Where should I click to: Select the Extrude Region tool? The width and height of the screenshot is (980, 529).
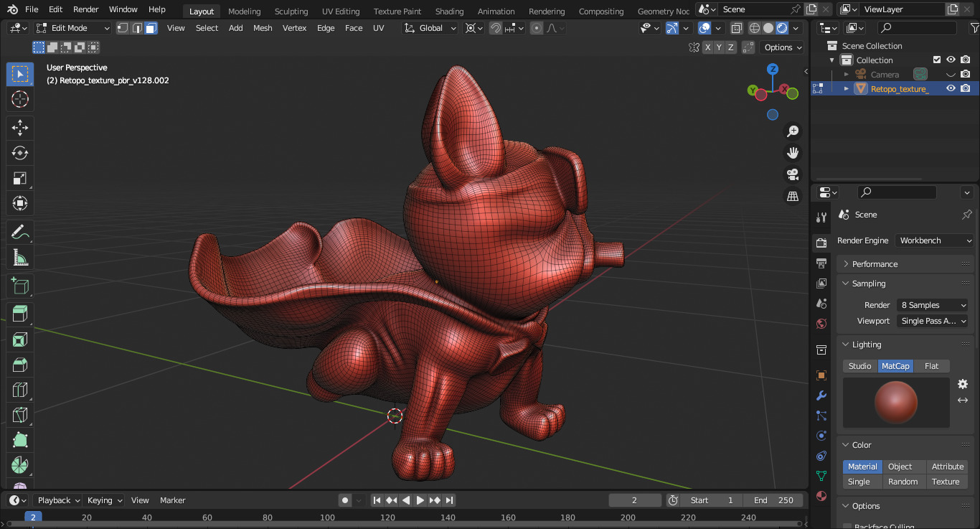pos(20,314)
